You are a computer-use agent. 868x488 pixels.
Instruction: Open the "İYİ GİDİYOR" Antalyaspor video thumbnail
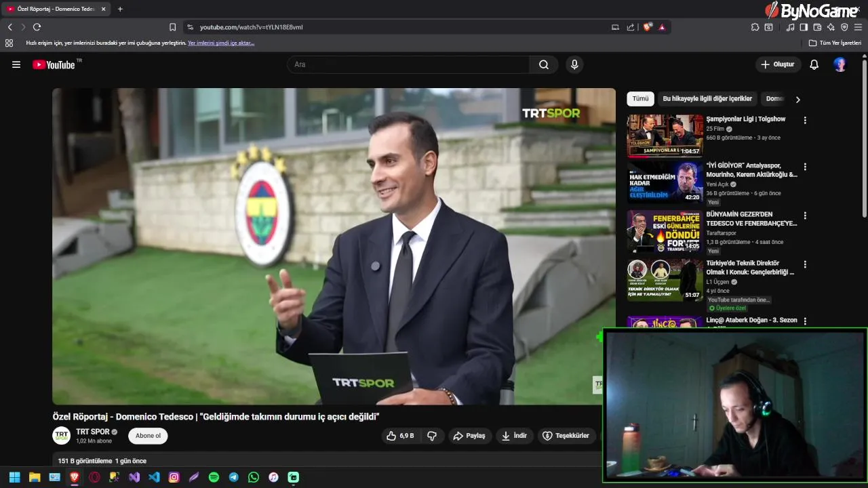coord(665,182)
